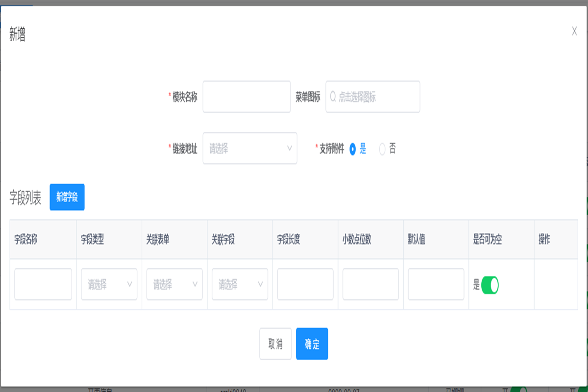588x392 pixels.
Task: Click the 确定 button
Action: (312, 344)
